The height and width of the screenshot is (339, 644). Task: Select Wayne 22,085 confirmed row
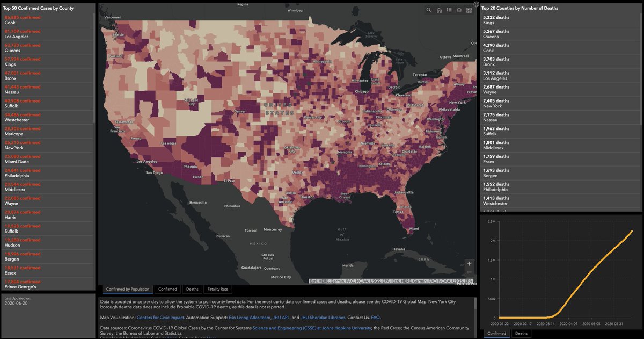pyautogui.click(x=48, y=201)
